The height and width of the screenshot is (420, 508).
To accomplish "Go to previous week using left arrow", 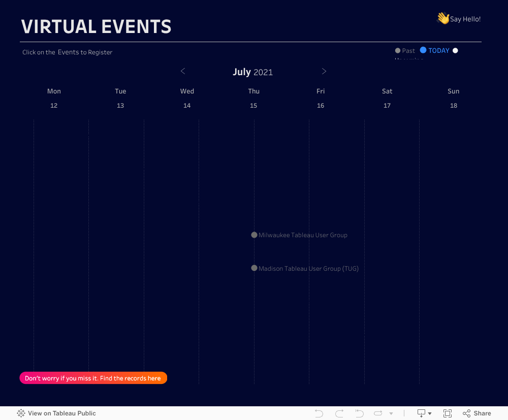I will 183,71.
